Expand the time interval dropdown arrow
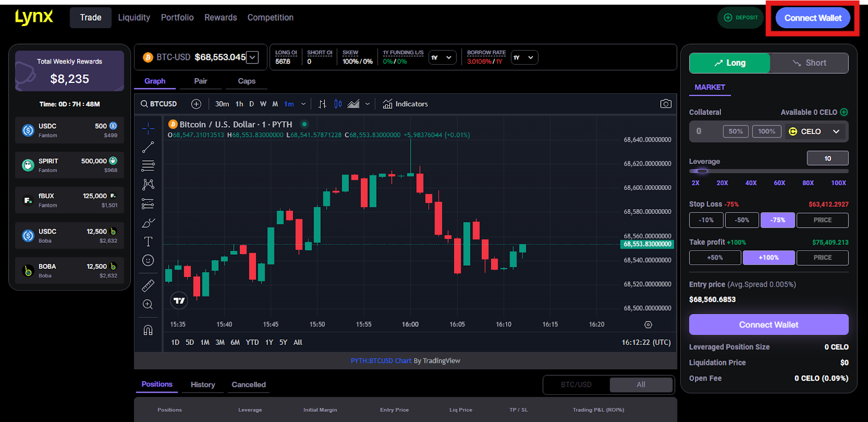Image resolution: width=868 pixels, height=422 pixels. [303, 104]
